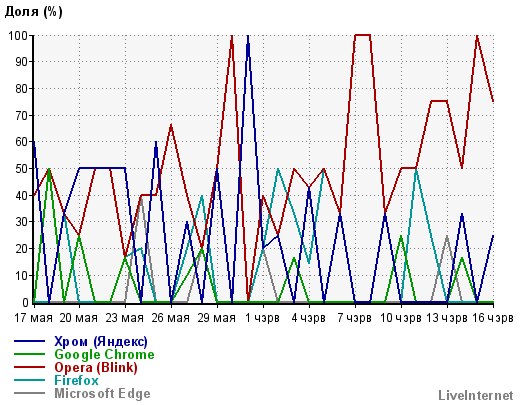This screenshot has height=405, width=520.
Task: Open the LiveInternet watermark link
Action: (x=476, y=395)
